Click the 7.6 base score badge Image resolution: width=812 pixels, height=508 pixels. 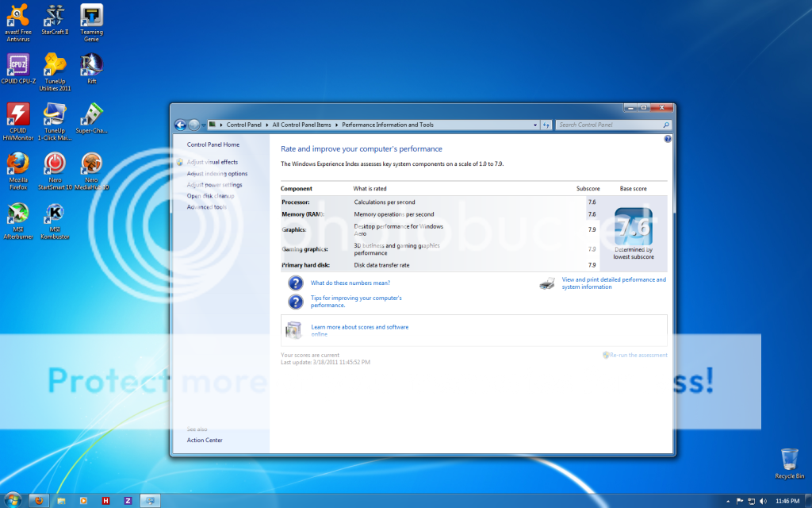(634, 226)
